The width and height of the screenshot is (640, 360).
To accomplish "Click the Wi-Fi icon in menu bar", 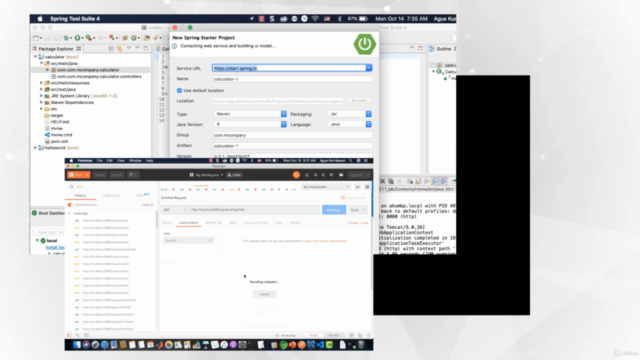I will click(x=315, y=19).
